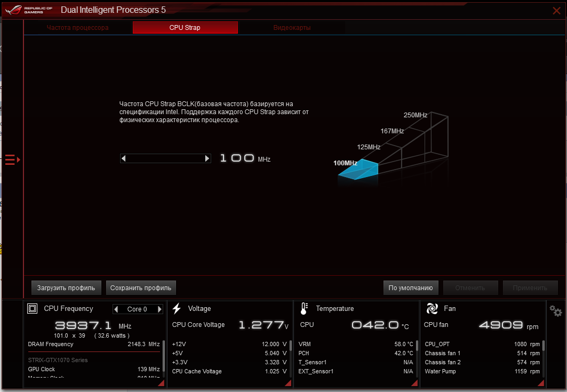Click the Voltage lightning bolt icon
This screenshot has height=392, width=567.
(177, 308)
